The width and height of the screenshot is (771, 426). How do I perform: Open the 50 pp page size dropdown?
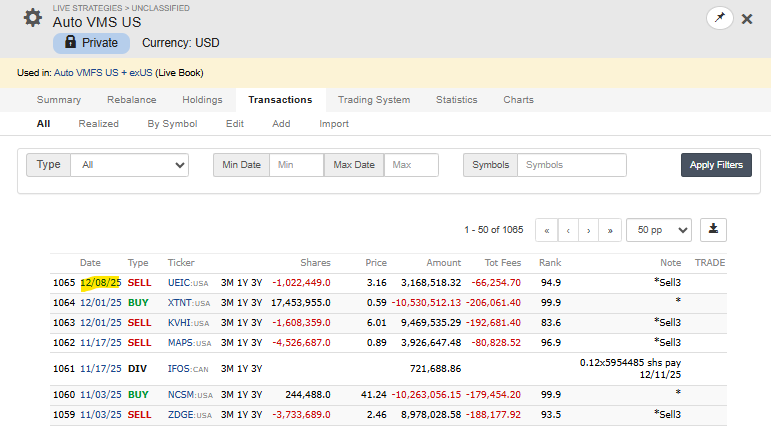658,230
